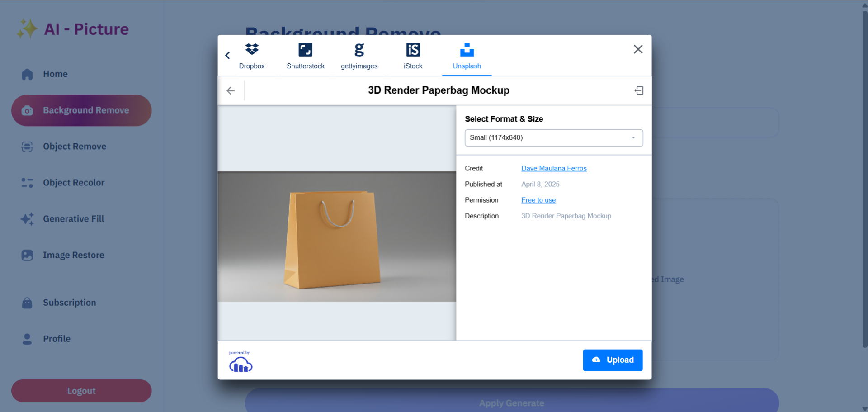Screen dimensions: 868x412
Task: Open Home in the sidebar
Action: click(x=81, y=74)
